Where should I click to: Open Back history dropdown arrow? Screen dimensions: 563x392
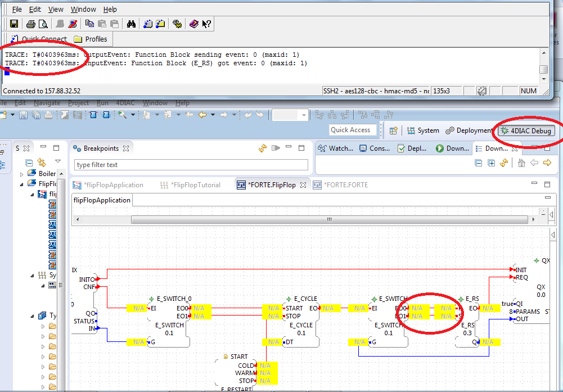pos(213,115)
